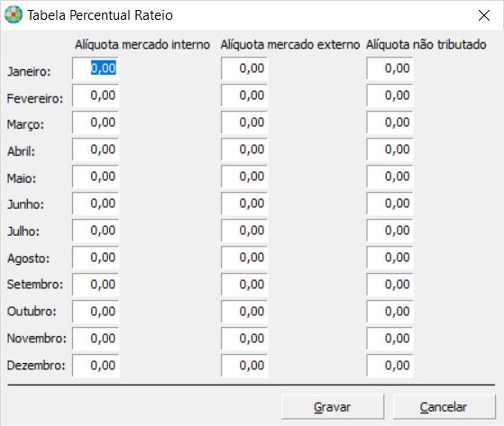Click the 'Dezembro:' label
Viewport: 504px width, 426px height.
click(36, 366)
